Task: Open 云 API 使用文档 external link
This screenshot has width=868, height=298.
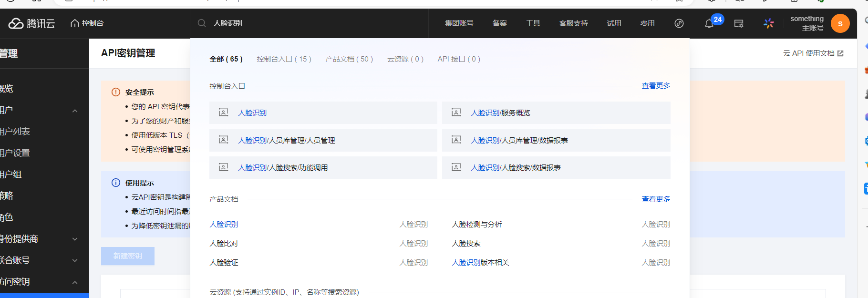Action: [808, 53]
